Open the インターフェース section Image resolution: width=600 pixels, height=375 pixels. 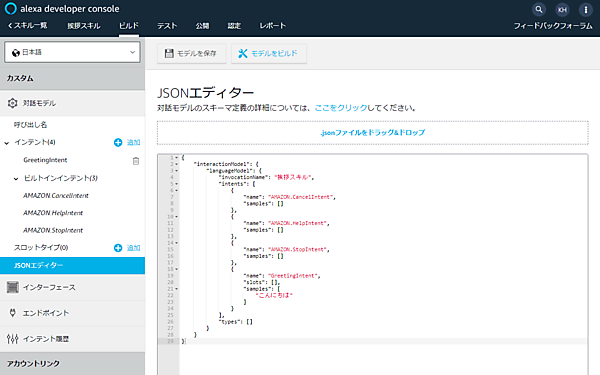[x=72, y=287]
